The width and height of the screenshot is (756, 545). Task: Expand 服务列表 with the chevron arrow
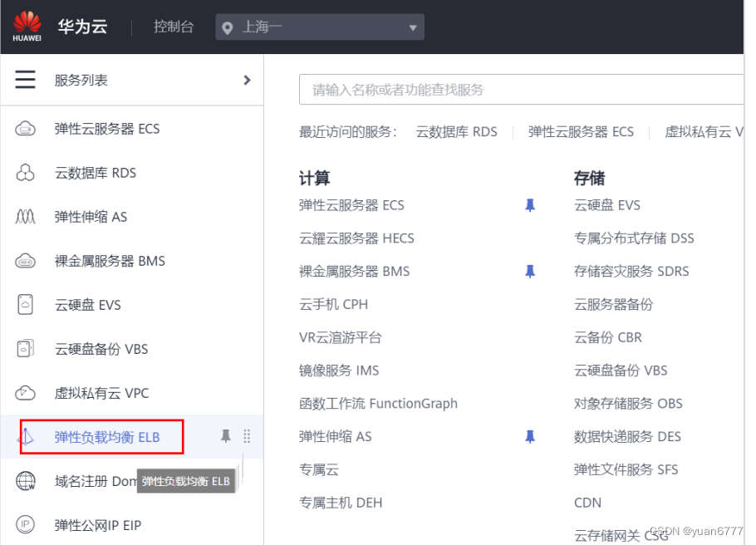click(x=247, y=80)
